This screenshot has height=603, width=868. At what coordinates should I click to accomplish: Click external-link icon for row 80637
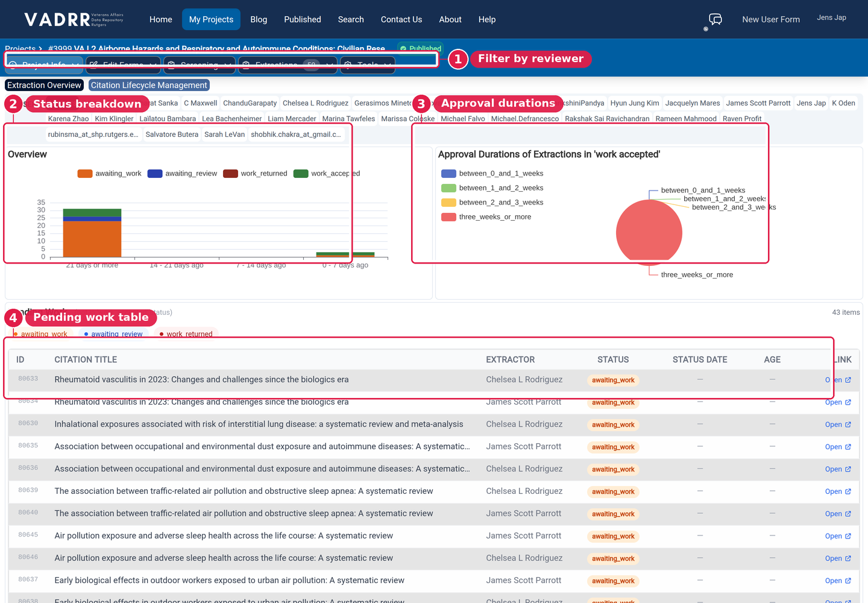pos(848,581)
